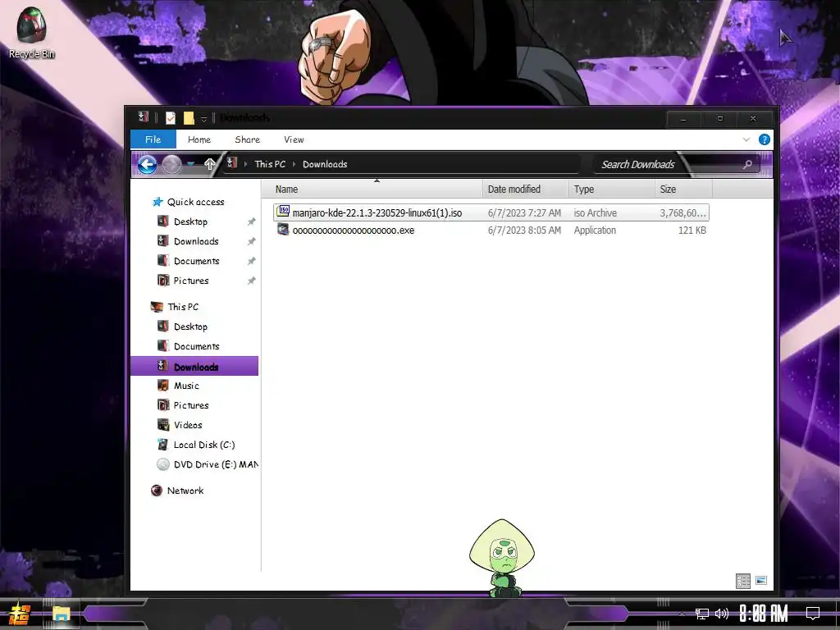Screen dimensions: 840x630
Task: Click the Properties quick access toolbar icon
Action: (171, 118)
